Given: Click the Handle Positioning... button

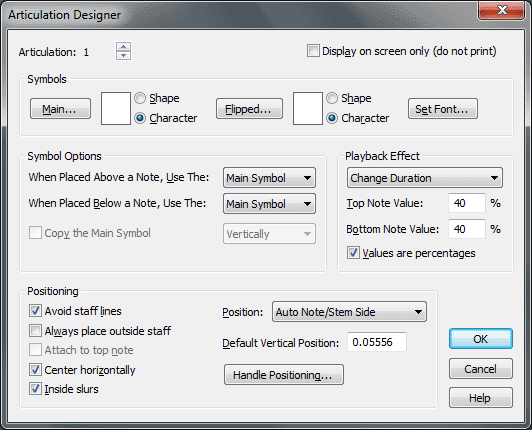Looking at the screenshot, I should coord(284,375).
